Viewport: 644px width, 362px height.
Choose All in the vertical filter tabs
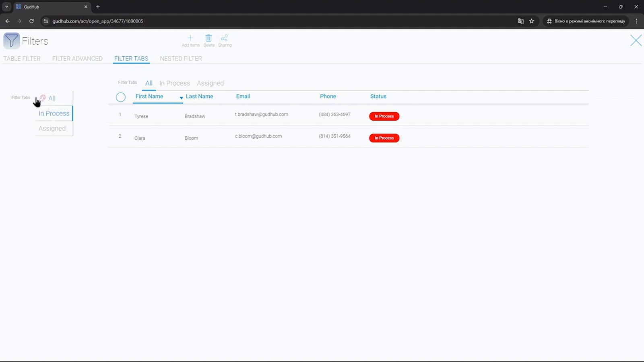[x=52, y=98]
